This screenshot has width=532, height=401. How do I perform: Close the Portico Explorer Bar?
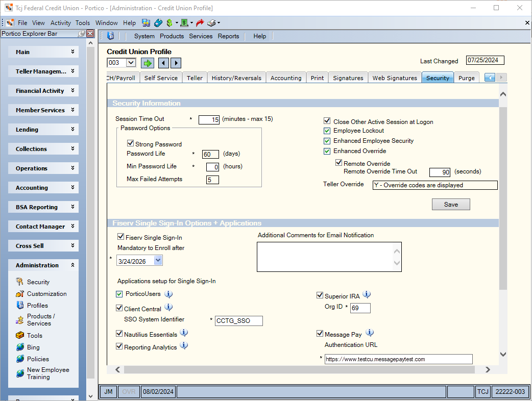click(x=90, y=34)
